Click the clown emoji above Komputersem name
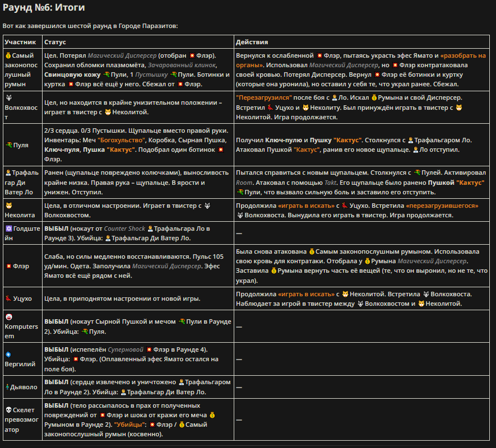 8,317
